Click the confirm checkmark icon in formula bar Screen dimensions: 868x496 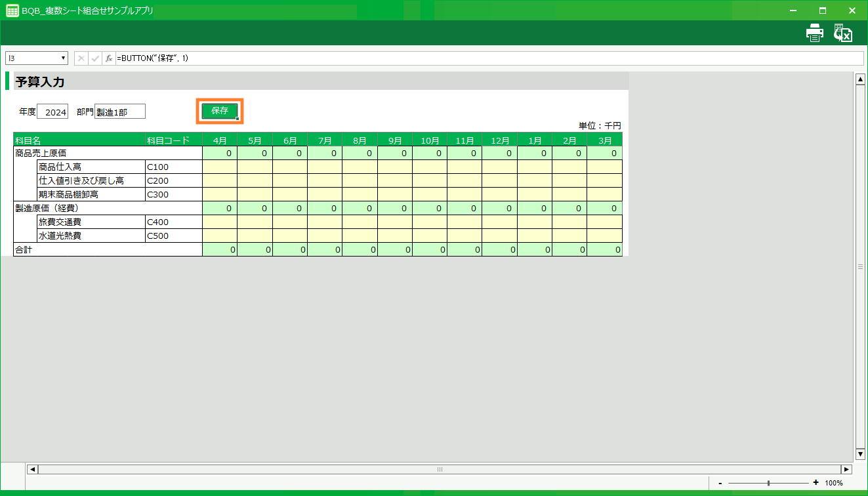click(95, 58)
